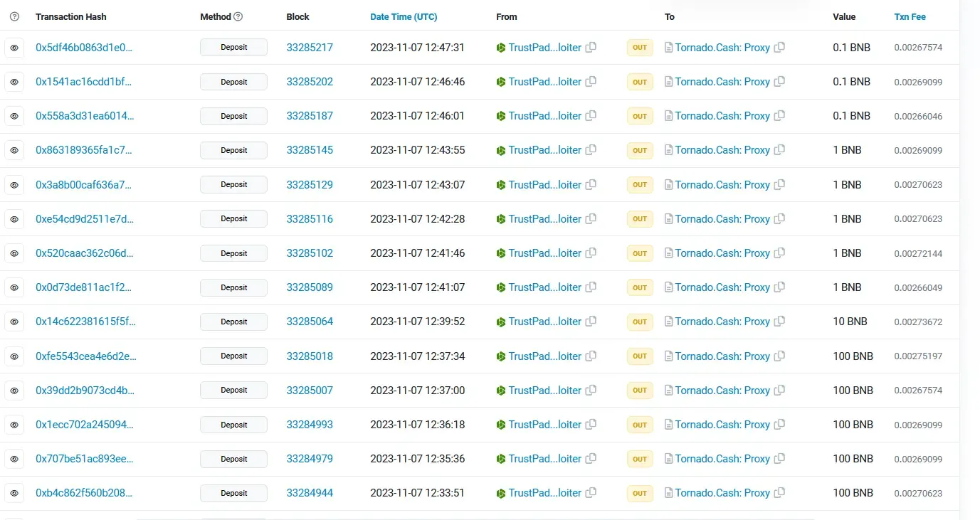
Task: Toggle the Txn Fee column display
Action: tap(910, 16)
